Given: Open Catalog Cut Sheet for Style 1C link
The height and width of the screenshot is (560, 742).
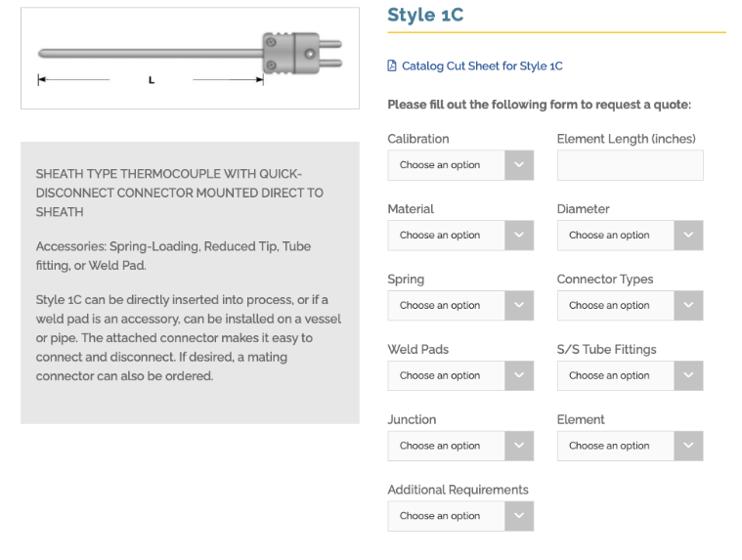Looking at the screenshot, I should [482, 66].
